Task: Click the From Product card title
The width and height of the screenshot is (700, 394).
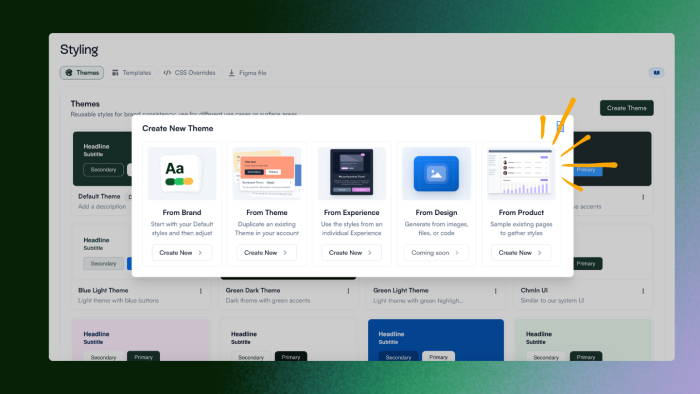Action: click(521, 212)
